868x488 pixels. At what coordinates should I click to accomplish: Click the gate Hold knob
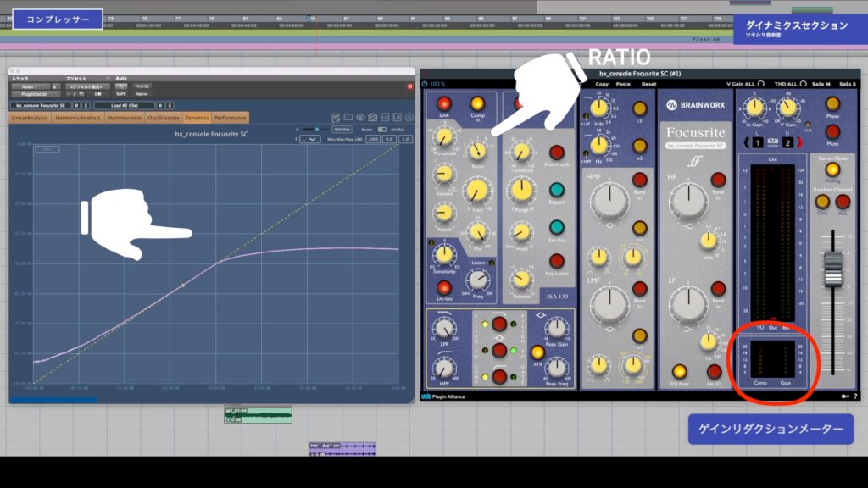tap(521, 233)
